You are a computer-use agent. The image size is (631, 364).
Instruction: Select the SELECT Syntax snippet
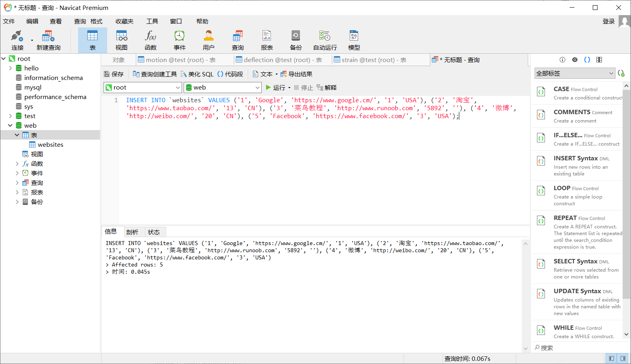pos(577,269)
